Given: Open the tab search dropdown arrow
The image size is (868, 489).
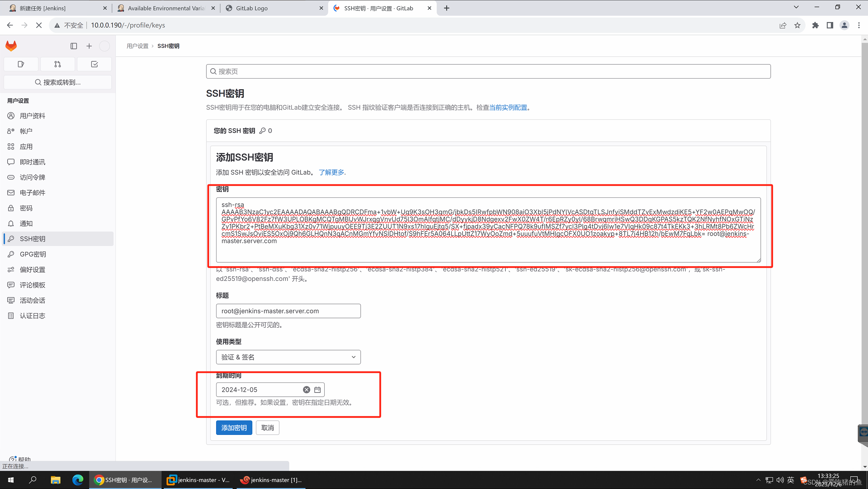Looking at the screenshot, I should pos(796,7).
